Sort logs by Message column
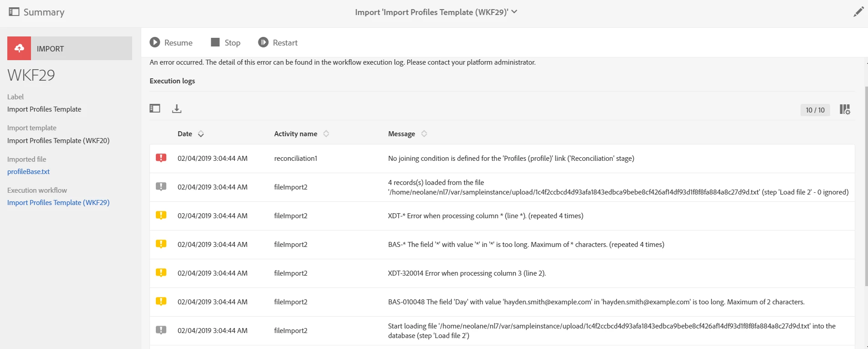 (424, 134)
